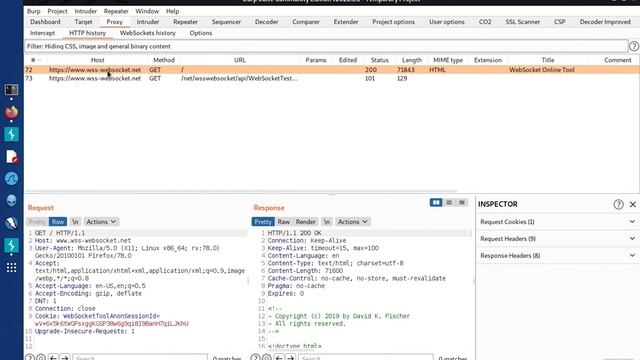Open filter help question mark icon
This screenshot has width=640, height=360.
[634, 46]
